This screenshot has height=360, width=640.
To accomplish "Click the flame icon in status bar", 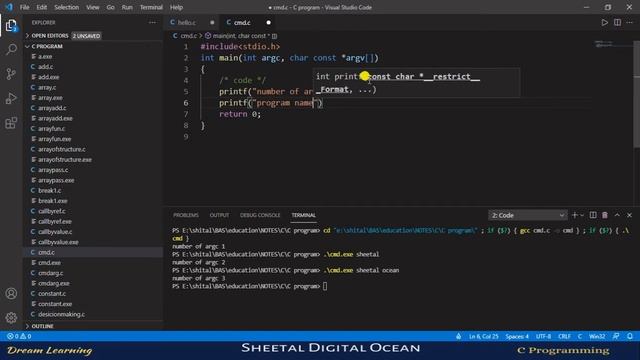I will (459, 336).
